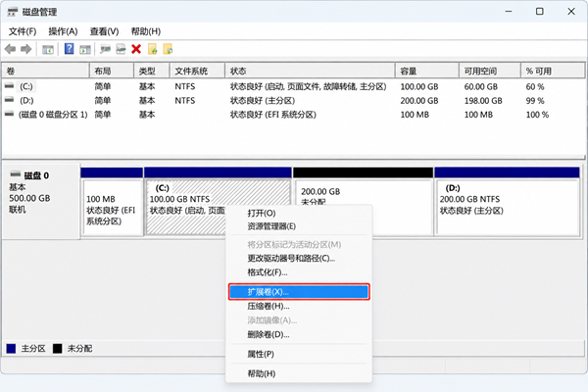This screenshot has width=588, height=392.
Task: Select 格式化(F)... in the context menu
Action: pyautogui.click(x=299, y=272)
